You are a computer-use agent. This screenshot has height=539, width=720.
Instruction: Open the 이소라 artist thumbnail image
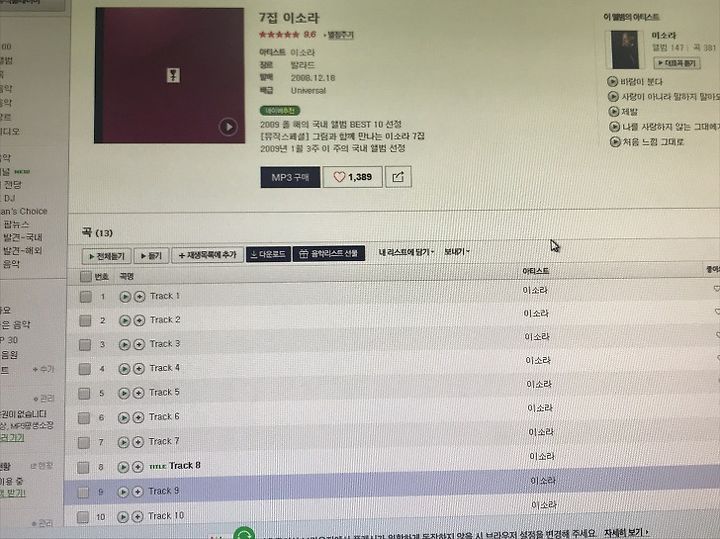click(624, 50)
